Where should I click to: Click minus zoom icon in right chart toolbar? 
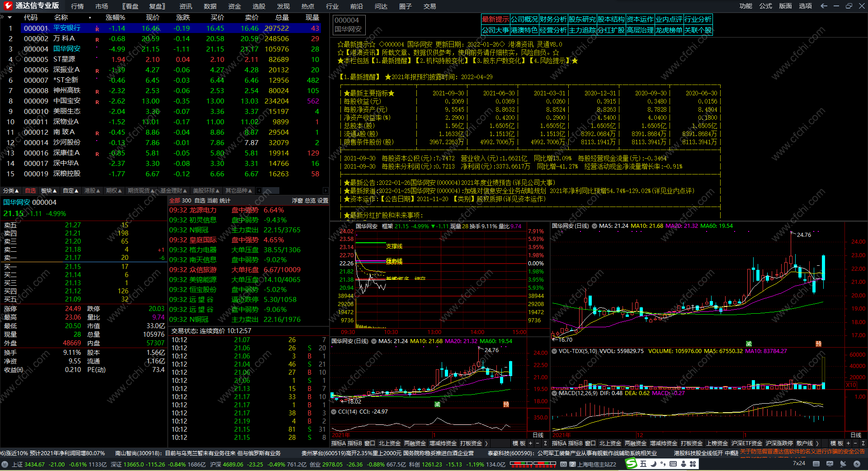click(855, 443)
